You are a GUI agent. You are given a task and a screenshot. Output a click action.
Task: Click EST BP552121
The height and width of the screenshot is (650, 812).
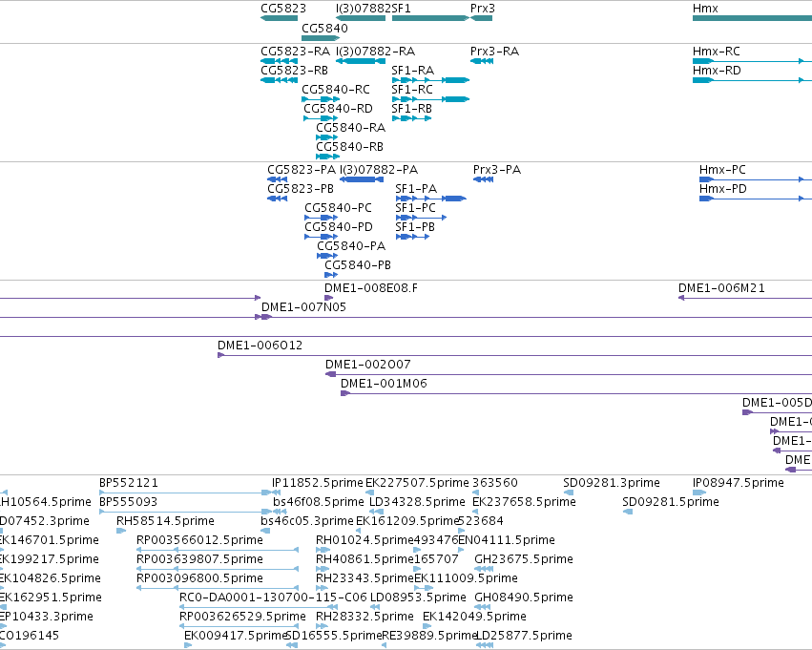(129, 483)
